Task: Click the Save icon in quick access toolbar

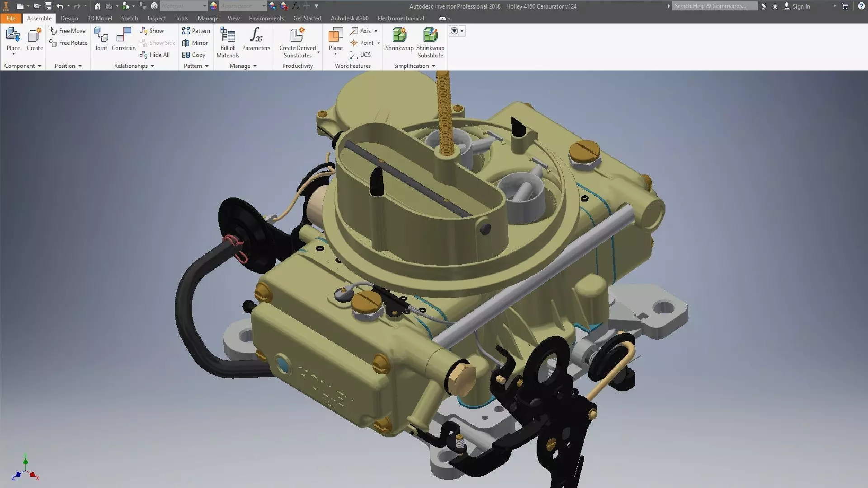Action: (48, 6)
